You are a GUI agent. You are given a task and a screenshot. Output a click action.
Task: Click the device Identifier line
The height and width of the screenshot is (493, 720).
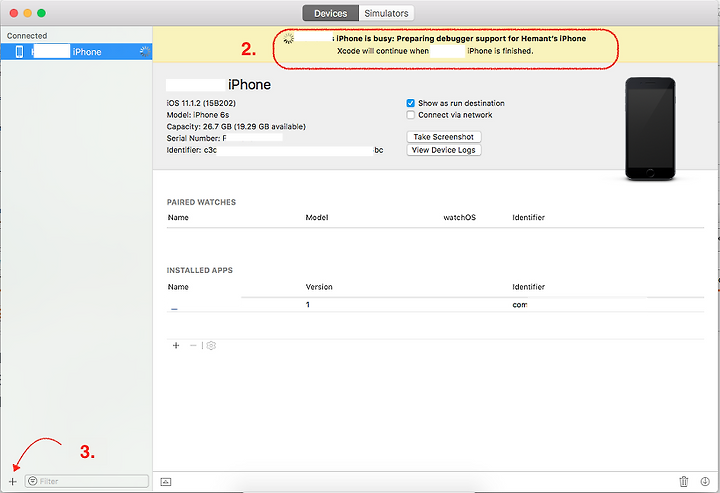pos(275,150)
